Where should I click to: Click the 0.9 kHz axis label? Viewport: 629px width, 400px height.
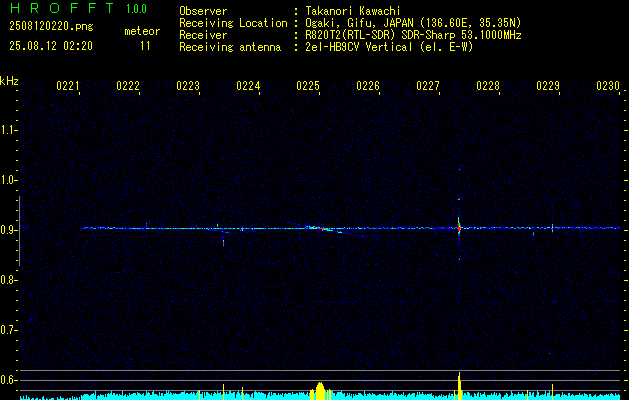pos(7,230)
